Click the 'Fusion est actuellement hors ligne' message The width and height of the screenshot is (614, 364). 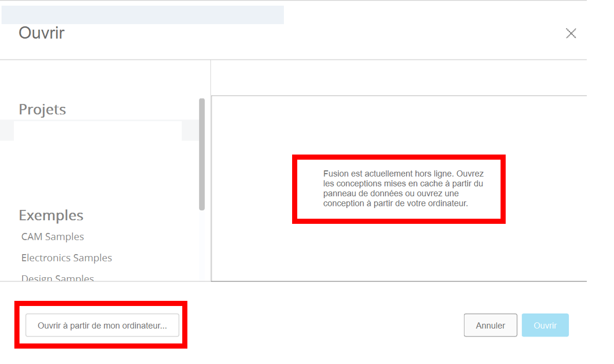point(404,188)
